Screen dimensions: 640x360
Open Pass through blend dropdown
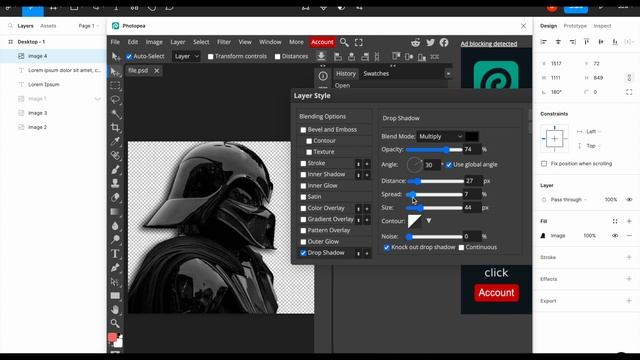(569, 200)
